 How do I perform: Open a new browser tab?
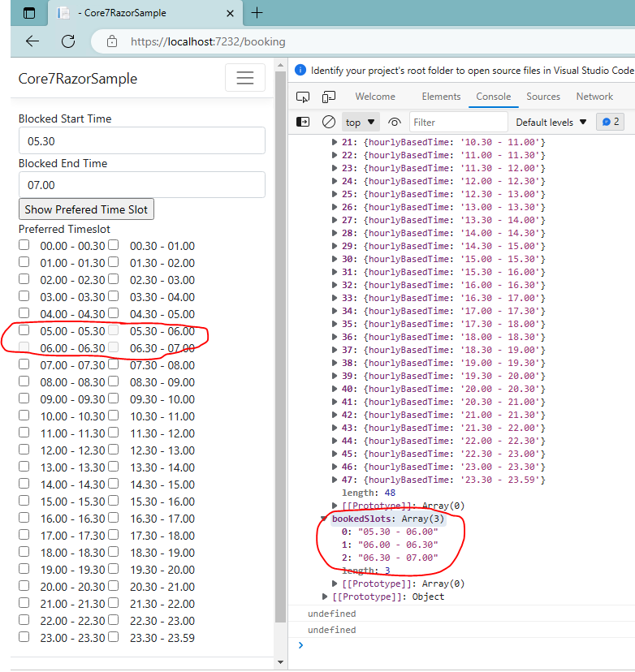[257, 13]
